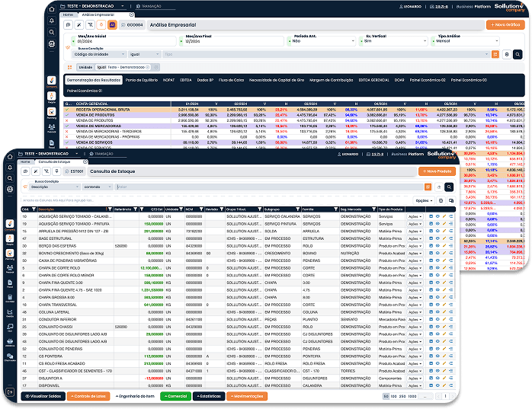Open the settings gear in front sidebar
The height and width of the screenshot is (409, 532).
coord(9,188)
